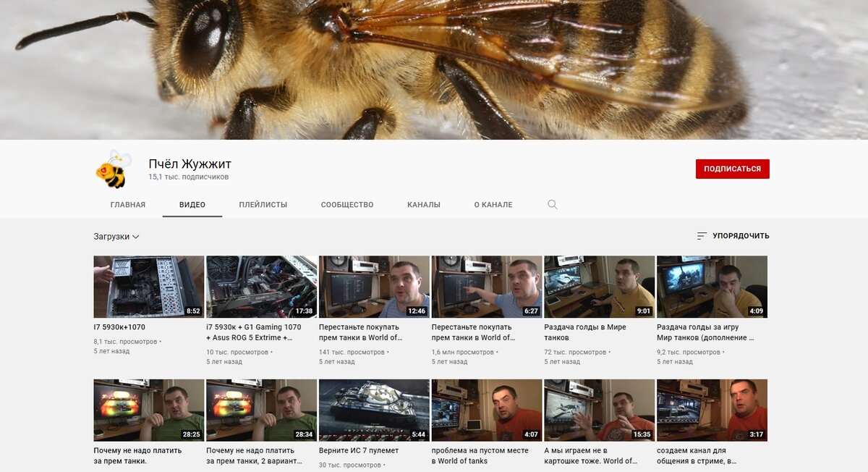Open the А мы играем не в картошке video
The width and height of the screenshot is (868, 472).
pyautogui.click(x=599, y=409)
